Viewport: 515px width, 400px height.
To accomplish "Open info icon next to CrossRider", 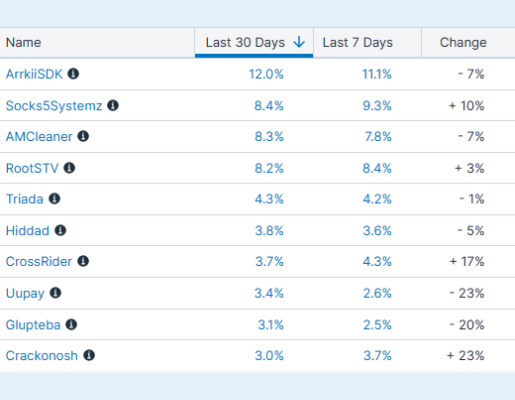I will point(83,261).
